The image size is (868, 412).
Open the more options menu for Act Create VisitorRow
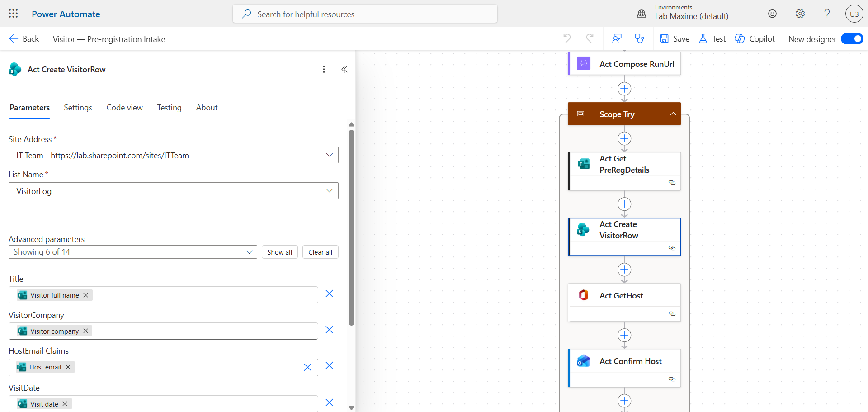click(x=324, y=69)
